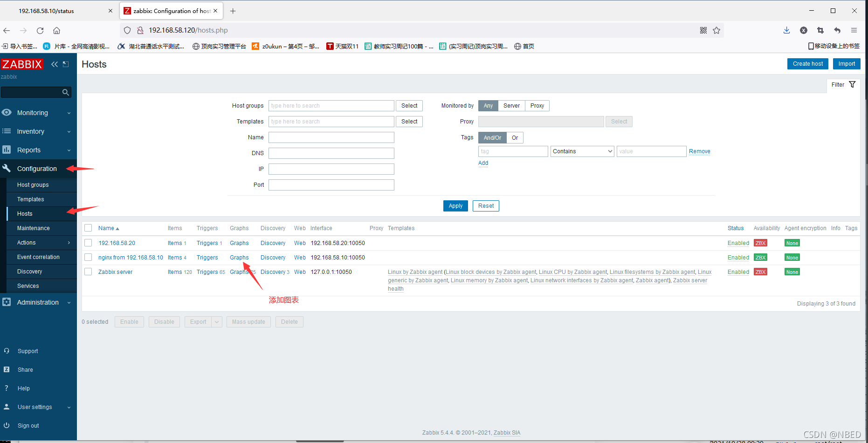Tick checkbox for nginx from 192.168.58.10
Viewport: 868px width, 443px height.
point(88,257)
